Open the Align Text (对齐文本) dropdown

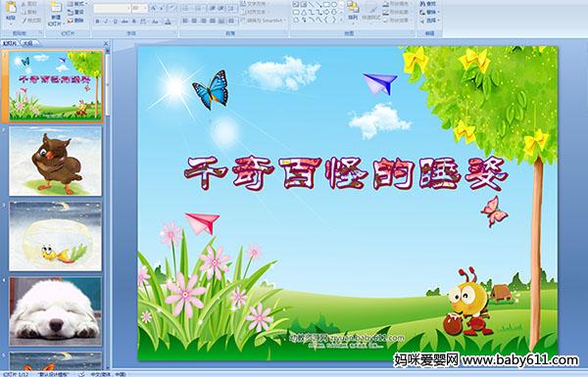click(256, 12)
